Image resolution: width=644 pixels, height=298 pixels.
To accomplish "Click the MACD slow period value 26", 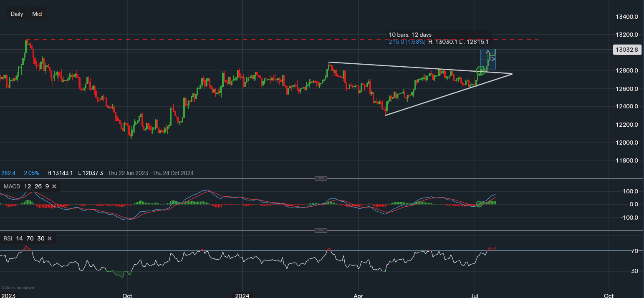I will pyautogui.click(x=38, y=186).
